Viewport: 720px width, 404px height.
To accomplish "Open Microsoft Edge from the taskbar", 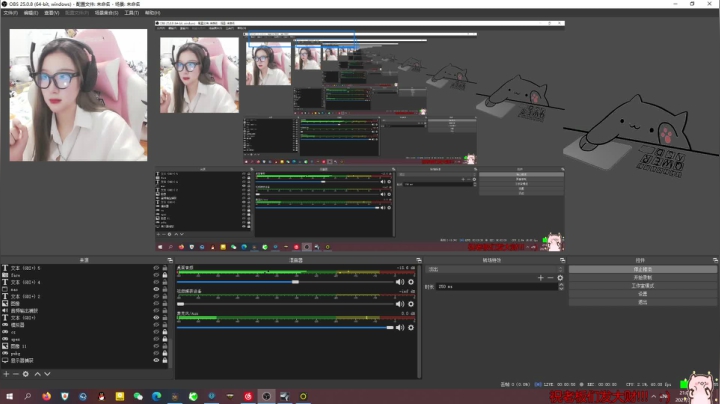I will click(x=157, y=396).
